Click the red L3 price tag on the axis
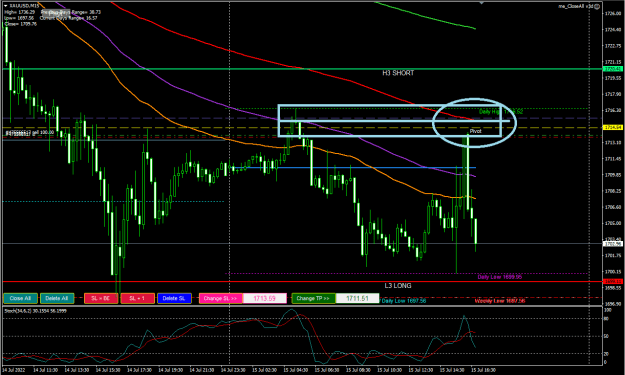This screenshot has width=625, height=375. click(x=613, y=281)
